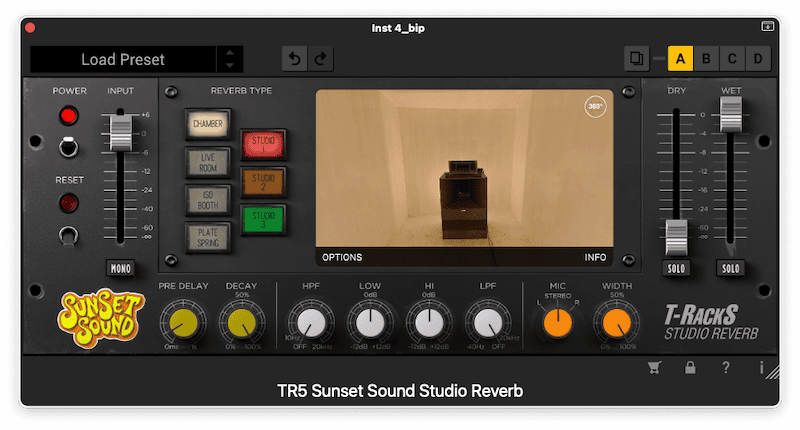This screenshot has width=800, height=430.
Task: Click 'TR5 Sunset Sound Studio Reverb' label
Action: [x=400, y=391]
